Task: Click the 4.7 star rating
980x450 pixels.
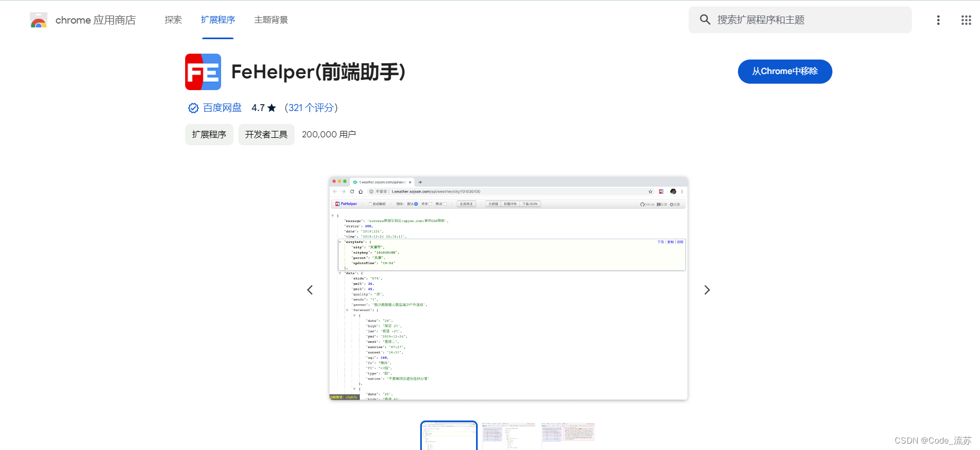Action: tap(264, 108)
